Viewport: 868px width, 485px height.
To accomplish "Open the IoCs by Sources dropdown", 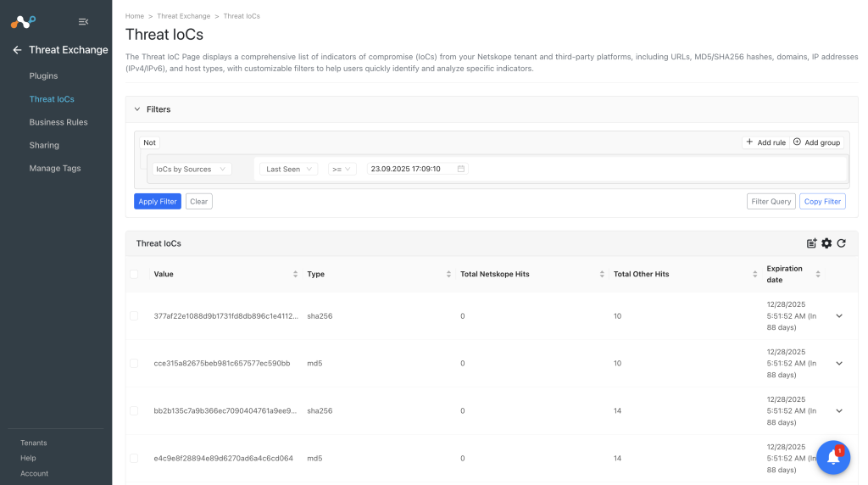I will pyautogui.click(x=192, y=169).
